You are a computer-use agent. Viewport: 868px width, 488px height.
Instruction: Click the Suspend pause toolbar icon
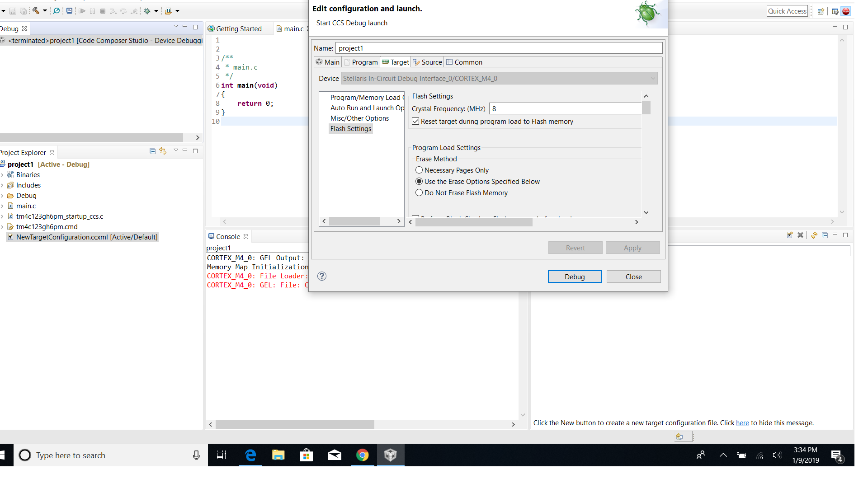(92, 11)
